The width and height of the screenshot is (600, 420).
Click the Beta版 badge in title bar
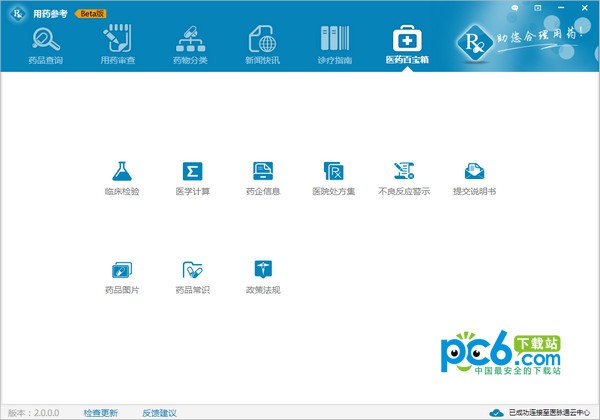(91, 13)
